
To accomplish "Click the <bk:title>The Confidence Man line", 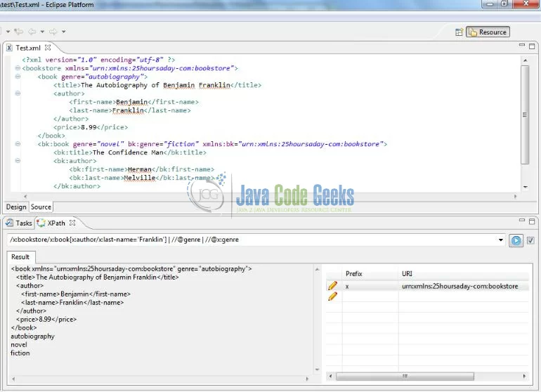I will tap(130, 152).
